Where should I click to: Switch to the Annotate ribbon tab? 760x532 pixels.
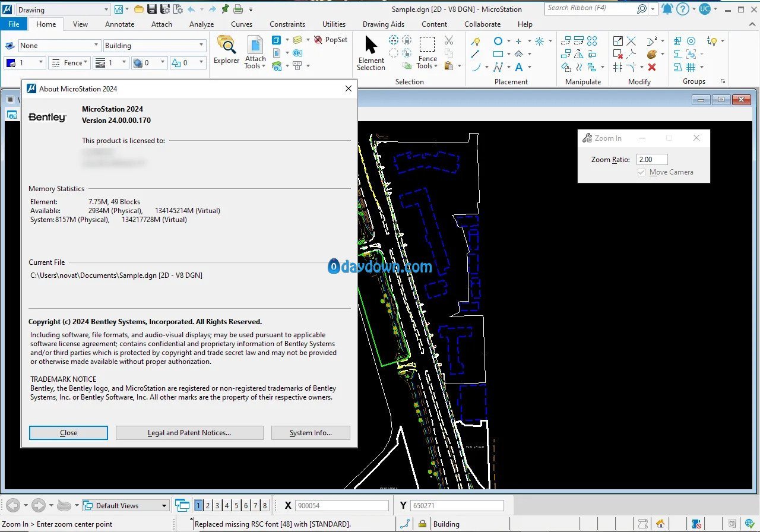click(x=119, y=24)
